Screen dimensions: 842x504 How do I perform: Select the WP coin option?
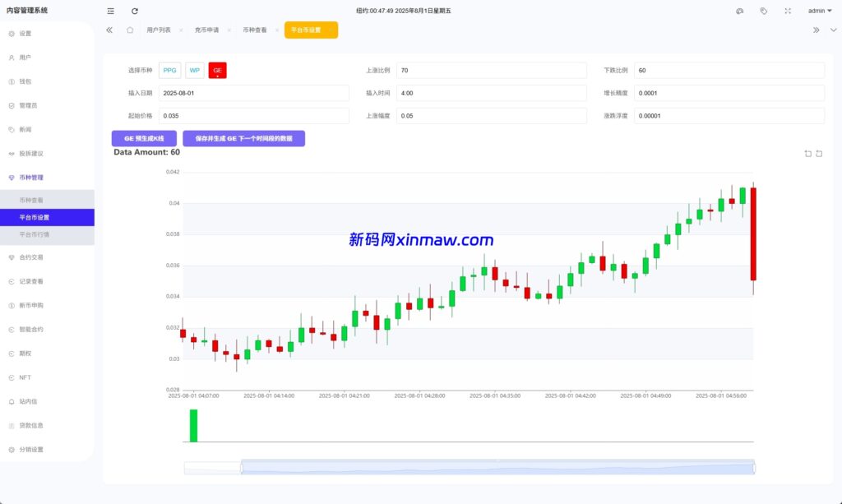[x=195, y=71]
